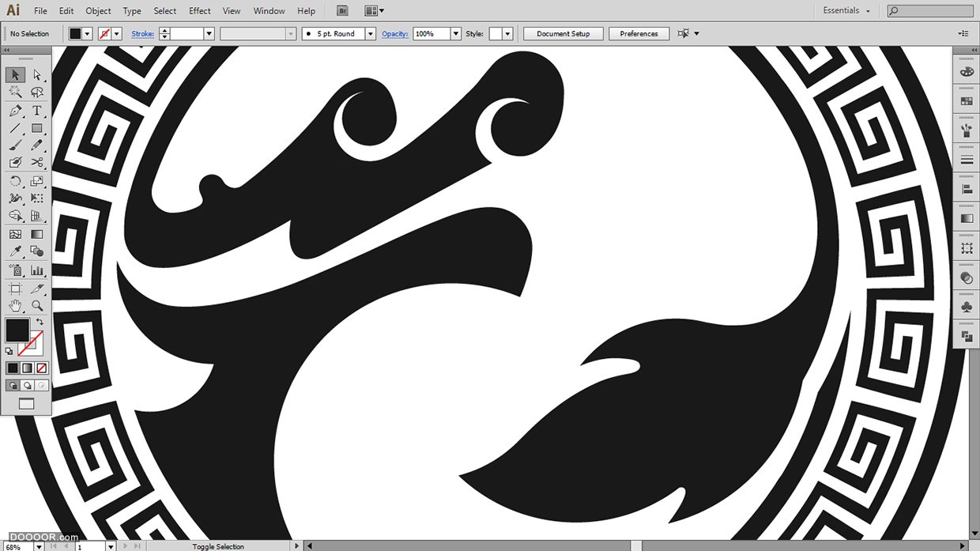Open the Essentials workspace switcher
This screenshot has height=551, width=980.
pyautogui.click(x=846, y=11)
